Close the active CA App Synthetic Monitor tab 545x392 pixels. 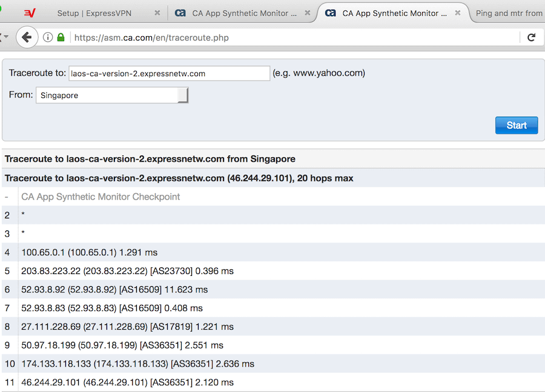pyautogui.click(x=458, y=13)
